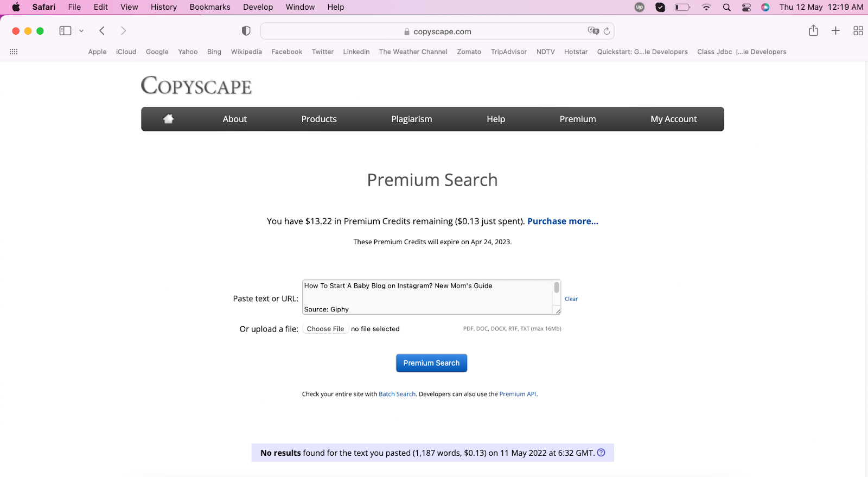
Task: Click the Choose File button
Action: pyautogui.click(x=325, y=329)
